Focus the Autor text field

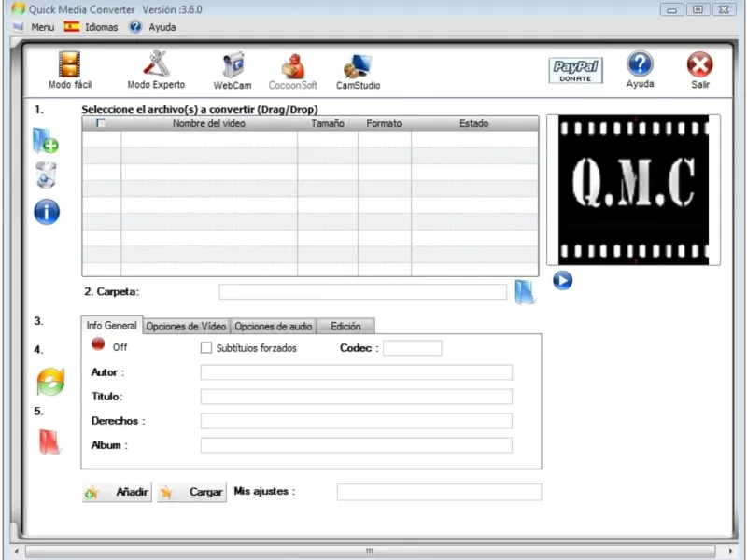coord(357,372)
